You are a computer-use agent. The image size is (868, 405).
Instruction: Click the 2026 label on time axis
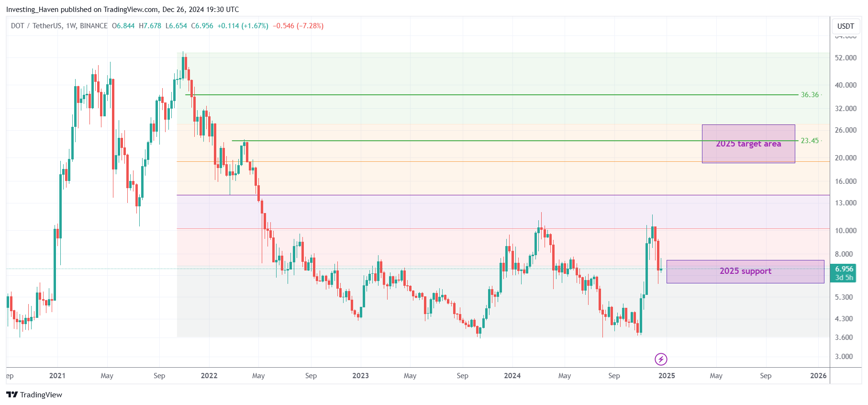818,376
